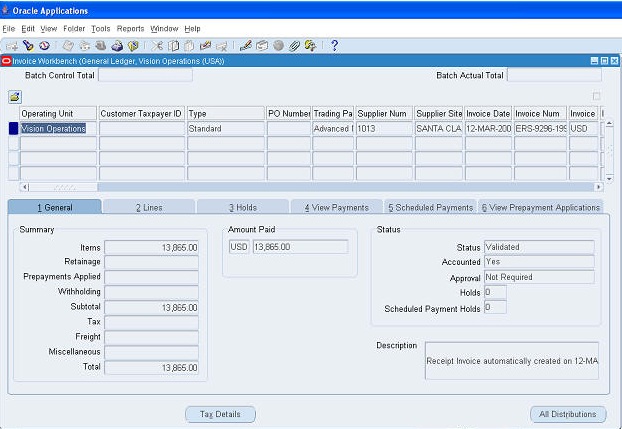Click the Standard invoice type cell
The height and width of the screenshot is (429, 622).
pos(226,129)
